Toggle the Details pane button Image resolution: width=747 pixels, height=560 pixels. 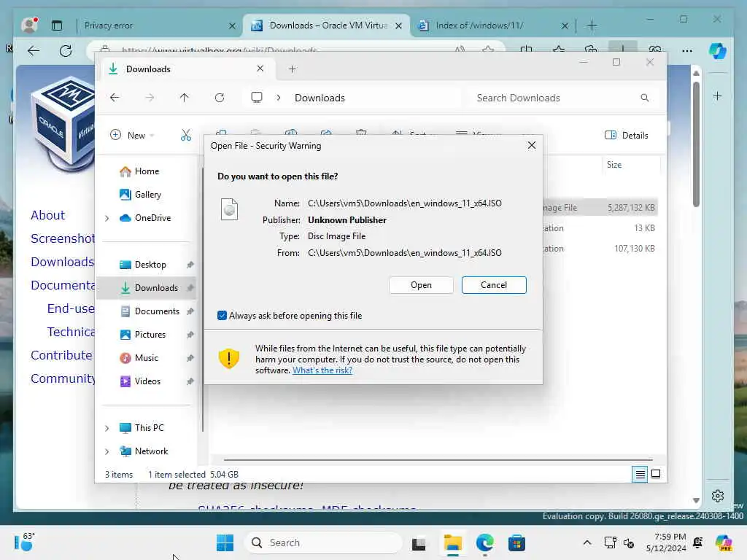tap(626, 135)
